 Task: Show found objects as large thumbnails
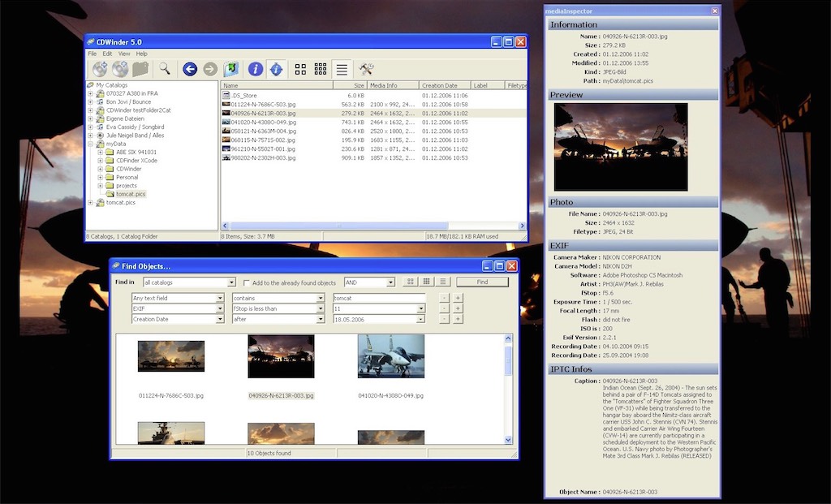coord(411,282)
